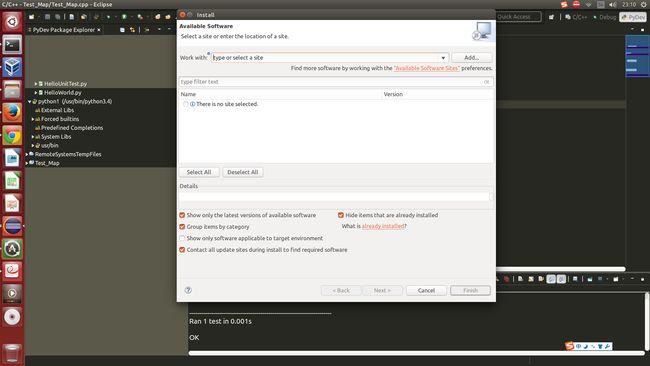Open the volume indicator in top panel
650x366 pixels.
tap(612, 5)
